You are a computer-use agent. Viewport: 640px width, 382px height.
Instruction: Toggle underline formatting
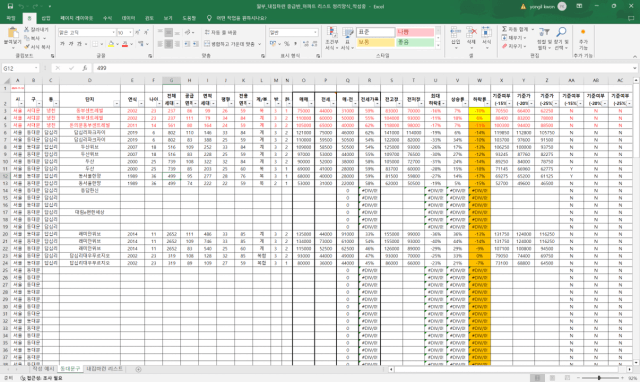coord(79,44)
